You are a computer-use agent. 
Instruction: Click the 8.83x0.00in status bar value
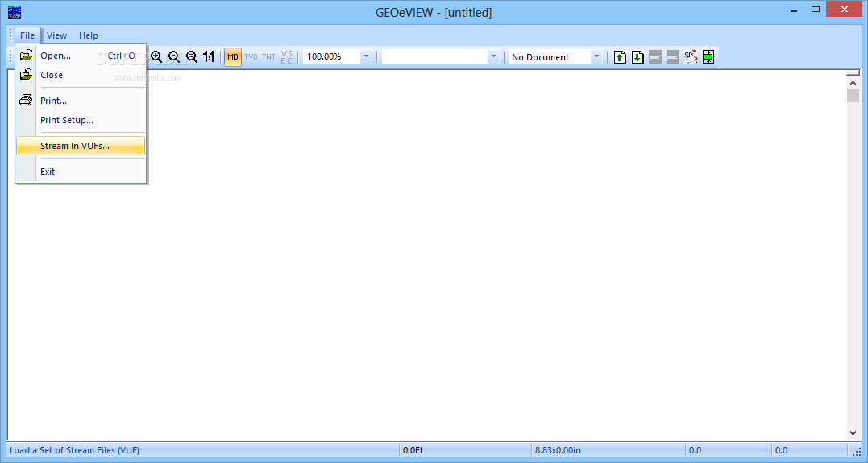click(x=558, y=450)
